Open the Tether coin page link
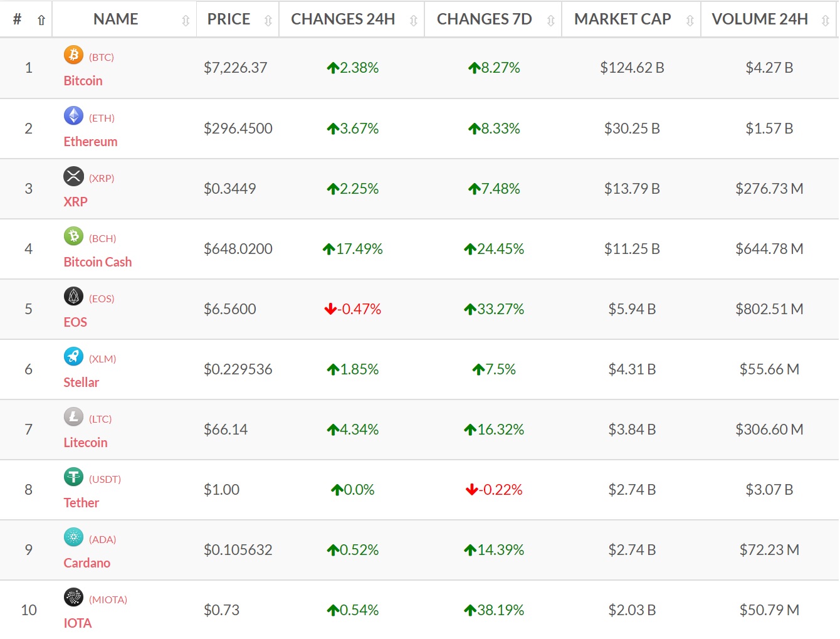The width and height of the screenshot is (840, 639). click(81, 503)
